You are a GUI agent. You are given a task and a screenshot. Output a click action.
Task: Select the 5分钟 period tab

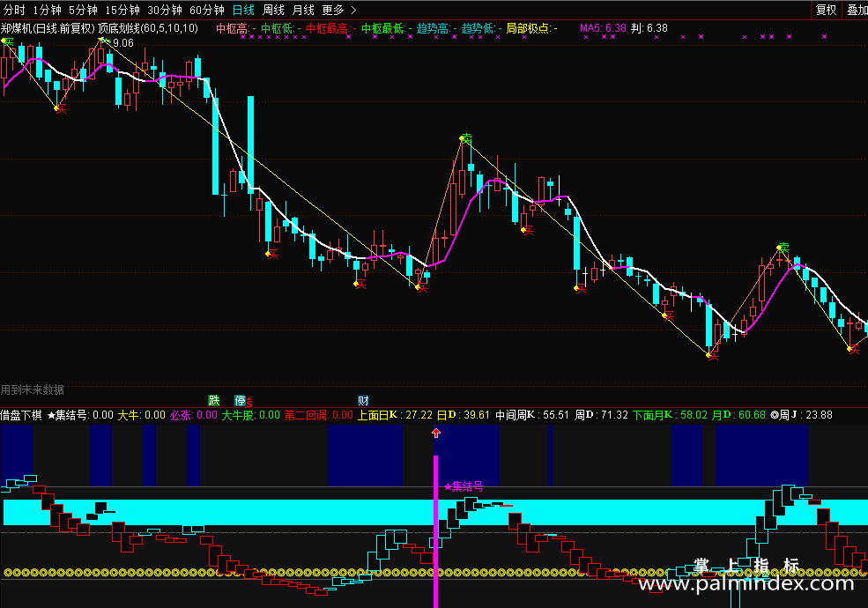coord(83,10)
